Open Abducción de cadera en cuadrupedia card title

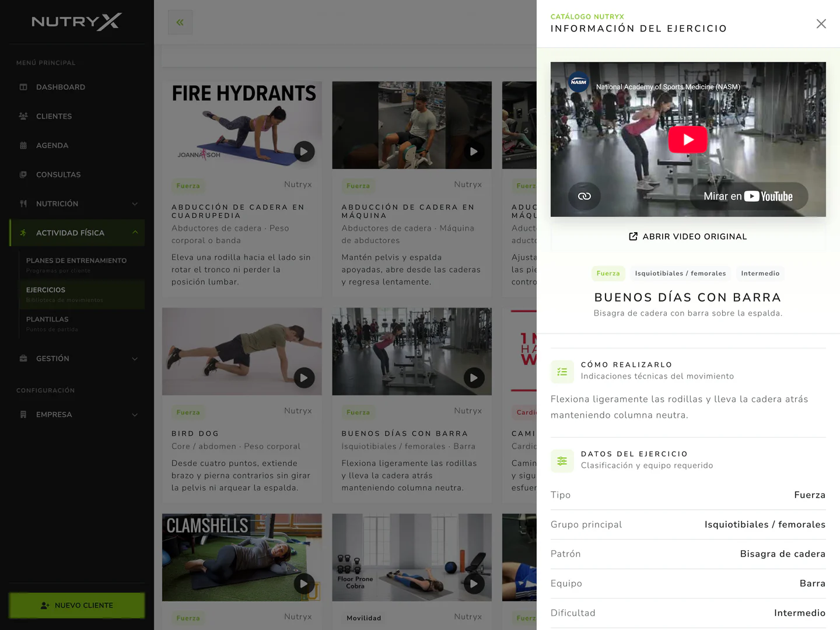click(x=238, y=211)
